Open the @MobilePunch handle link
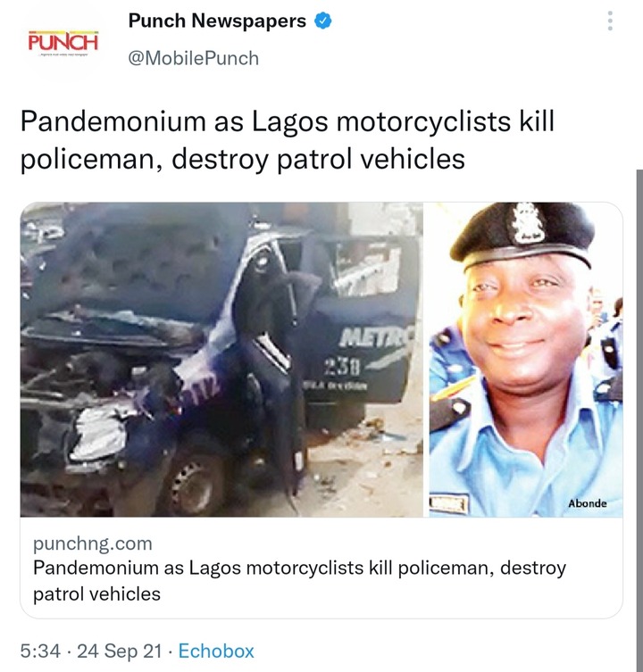The image size is (643, 672). pos(194,58)
